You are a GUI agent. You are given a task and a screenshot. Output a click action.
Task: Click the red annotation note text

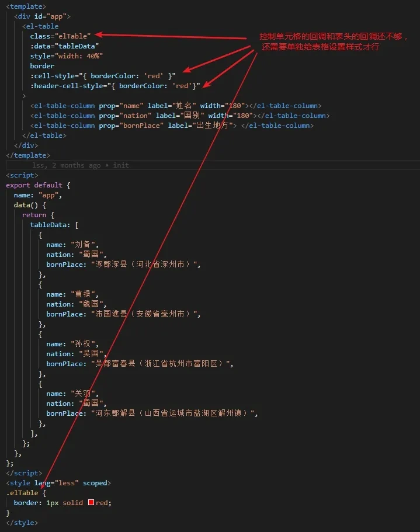pos(333,41)
